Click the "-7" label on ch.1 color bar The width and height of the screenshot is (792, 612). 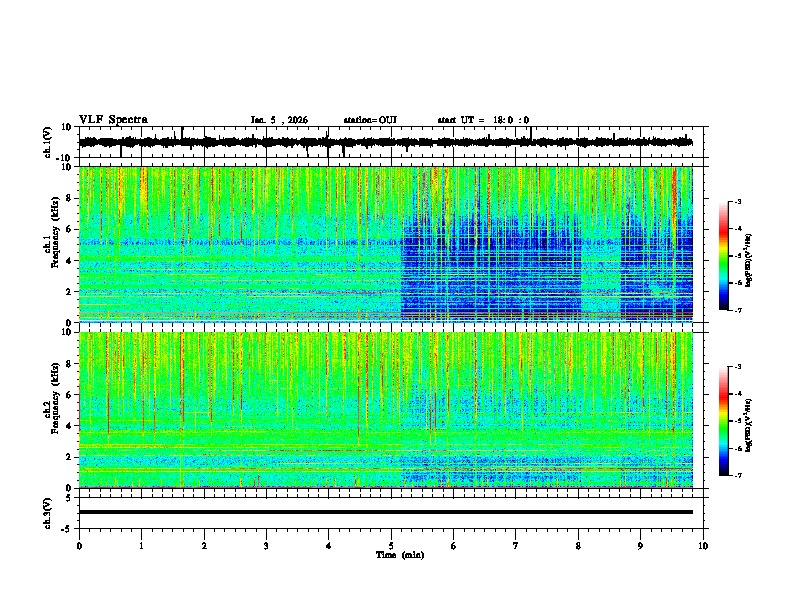point(737,310)
